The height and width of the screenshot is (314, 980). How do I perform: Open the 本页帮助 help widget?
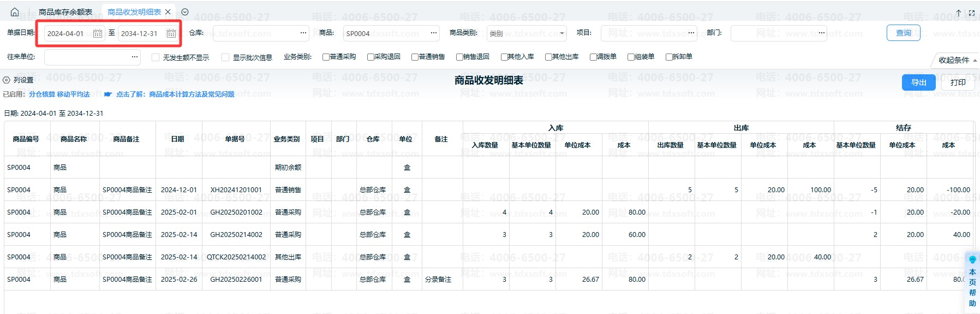pos(972,282)
